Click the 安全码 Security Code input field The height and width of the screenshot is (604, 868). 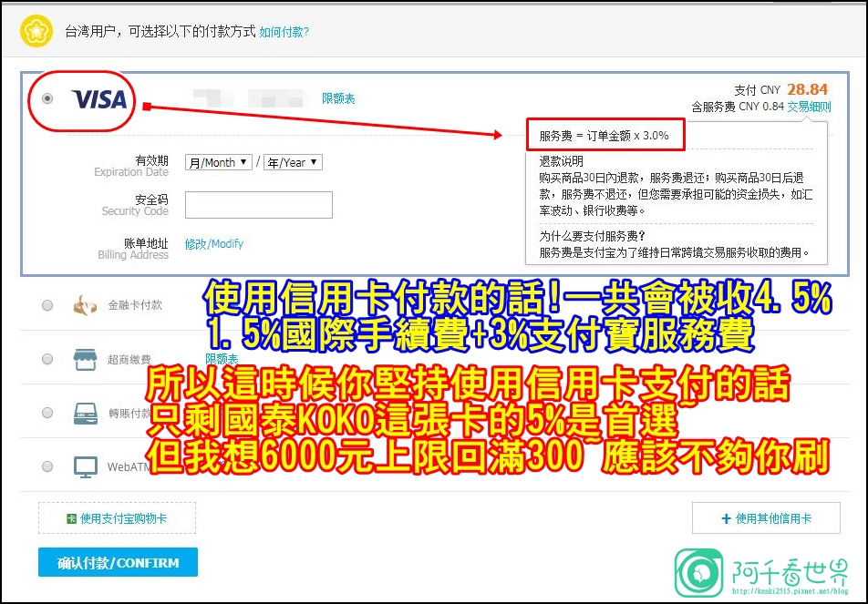tap(259, 205)
